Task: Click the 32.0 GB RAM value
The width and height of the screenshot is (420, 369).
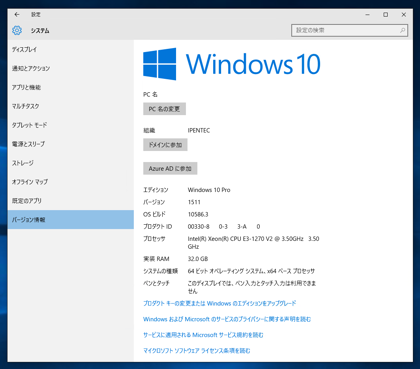Action: pos(198,259)
